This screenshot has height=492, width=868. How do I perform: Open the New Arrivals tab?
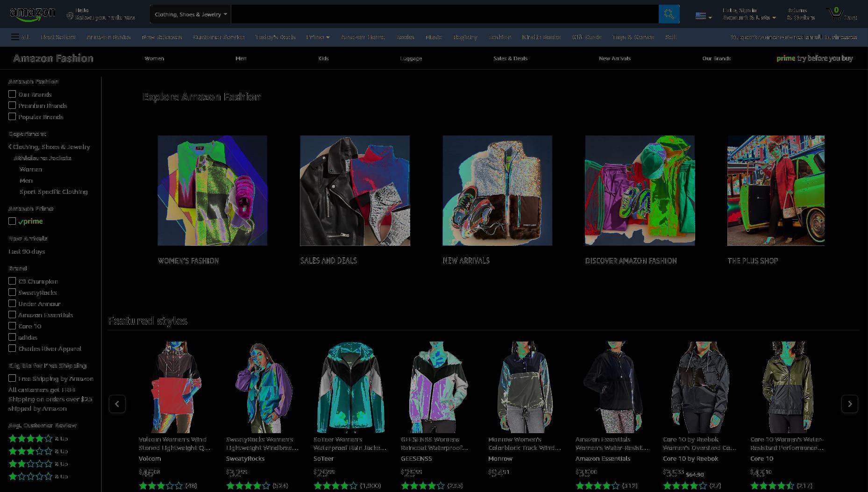[x=614, y=58]
